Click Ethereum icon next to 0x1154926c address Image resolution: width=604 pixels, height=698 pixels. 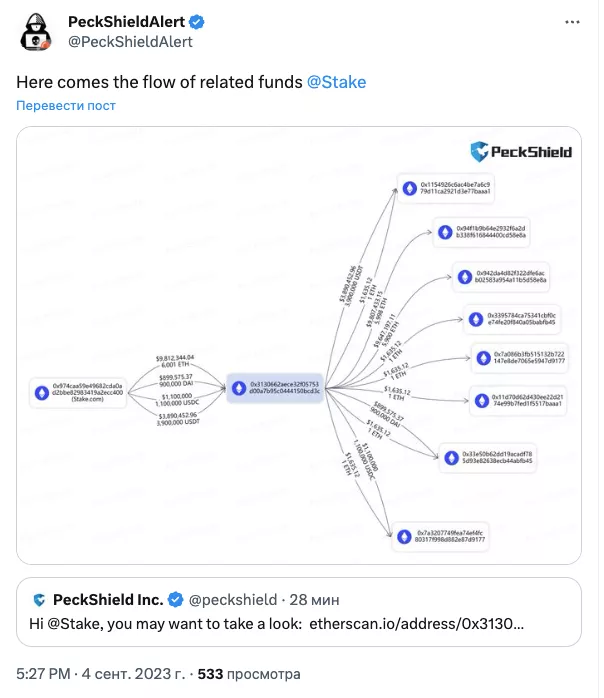pyautogui.click(x=408, y=187)
